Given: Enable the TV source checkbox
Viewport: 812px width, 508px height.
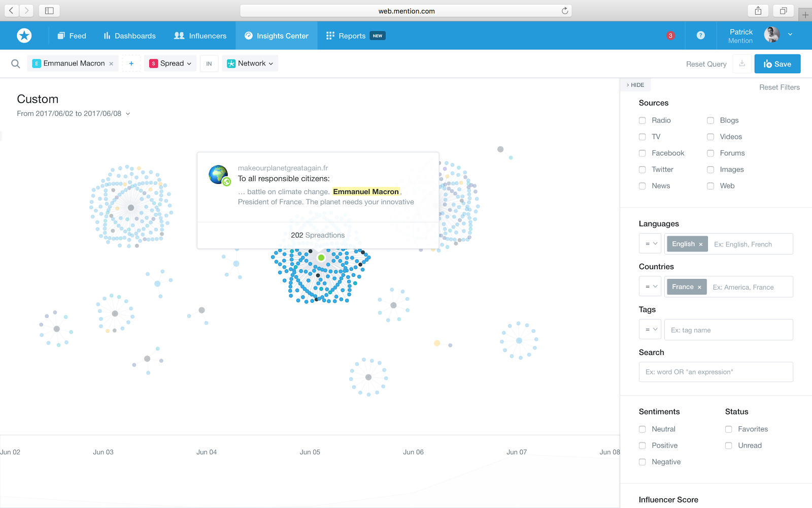Looking at the screenshot, I should 642,137.
